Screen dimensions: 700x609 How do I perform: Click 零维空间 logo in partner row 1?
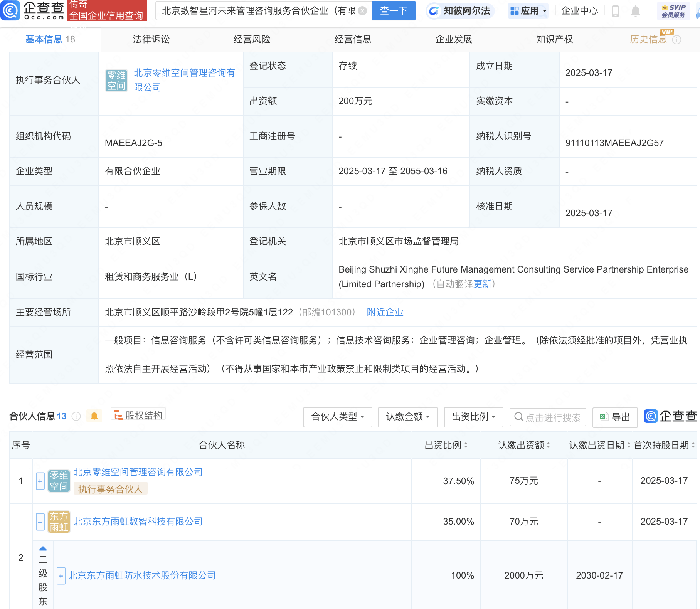coord(59,481)
